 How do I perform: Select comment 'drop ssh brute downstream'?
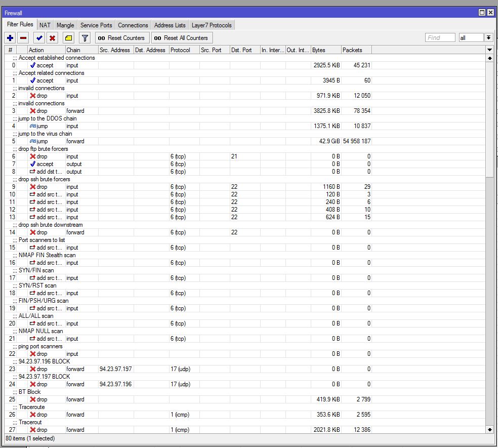51,225
